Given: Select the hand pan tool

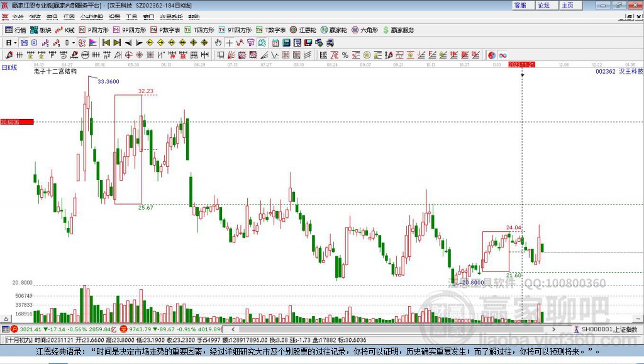Looking at the screenshot, I should click(x=218, y=43).
